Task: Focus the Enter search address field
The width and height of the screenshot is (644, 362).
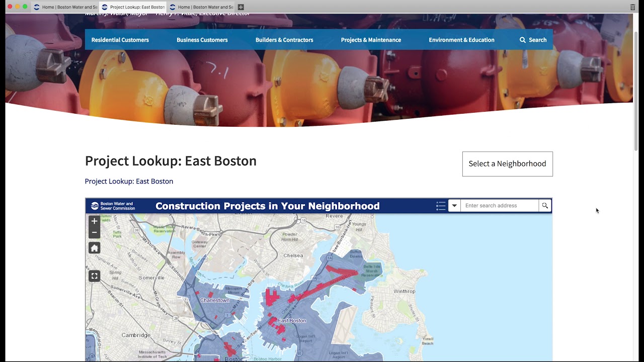Action: click(500, 206)
